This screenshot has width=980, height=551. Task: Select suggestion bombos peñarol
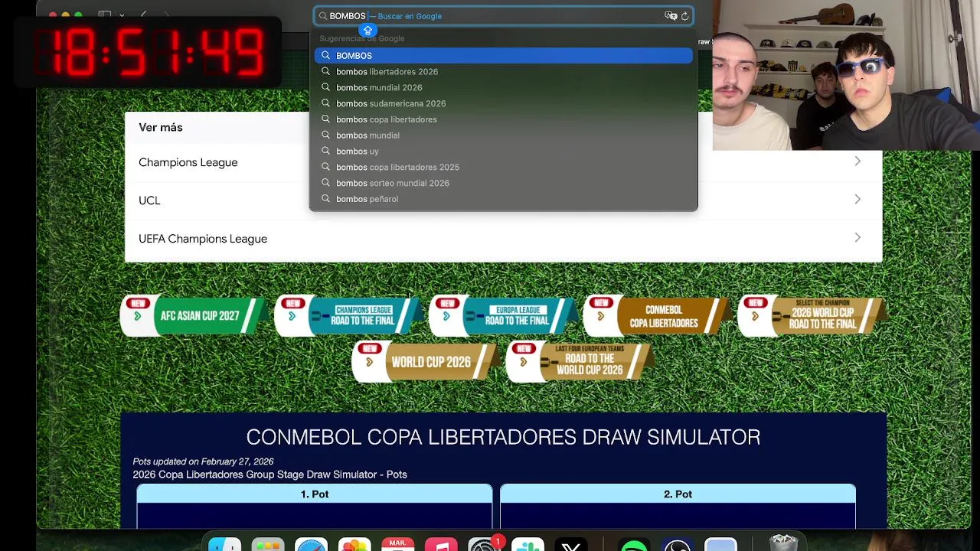(x=504, y=199)
